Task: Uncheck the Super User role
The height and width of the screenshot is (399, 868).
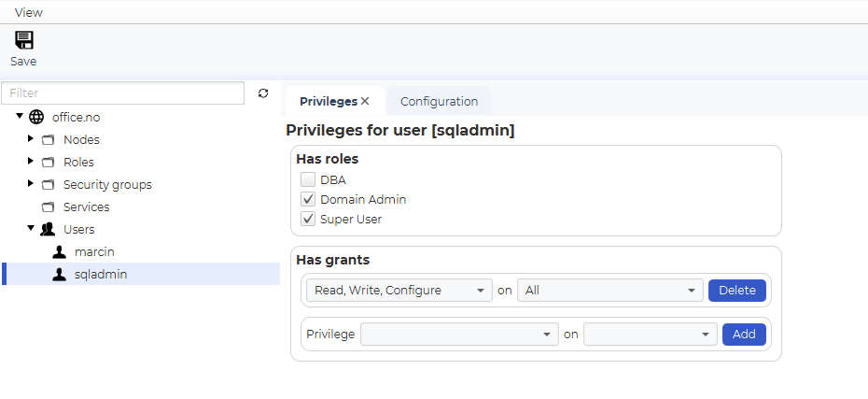Action: pos(308,219)
